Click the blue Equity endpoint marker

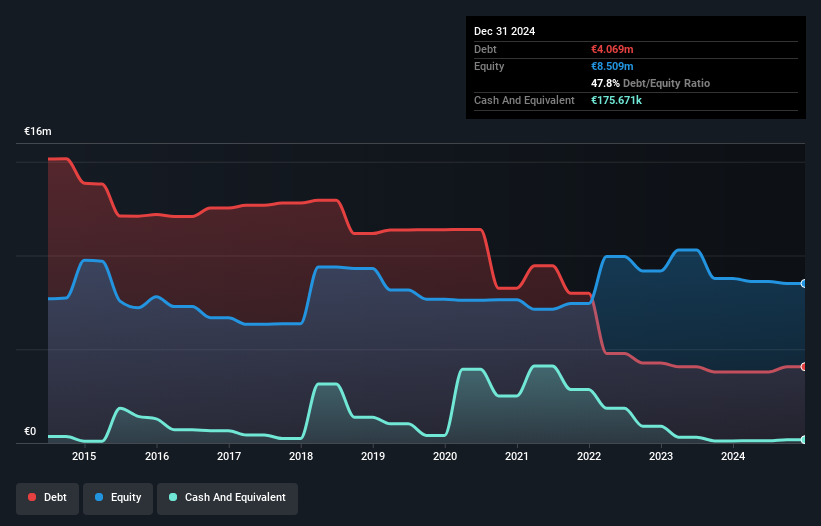pyautogui.click(x=804, y=284)
